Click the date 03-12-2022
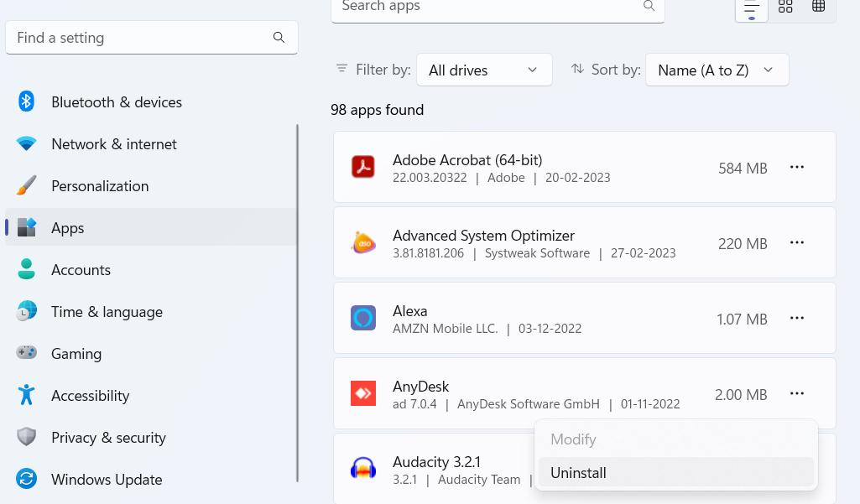Screen dimensions: 860x504 coord(550,329)
